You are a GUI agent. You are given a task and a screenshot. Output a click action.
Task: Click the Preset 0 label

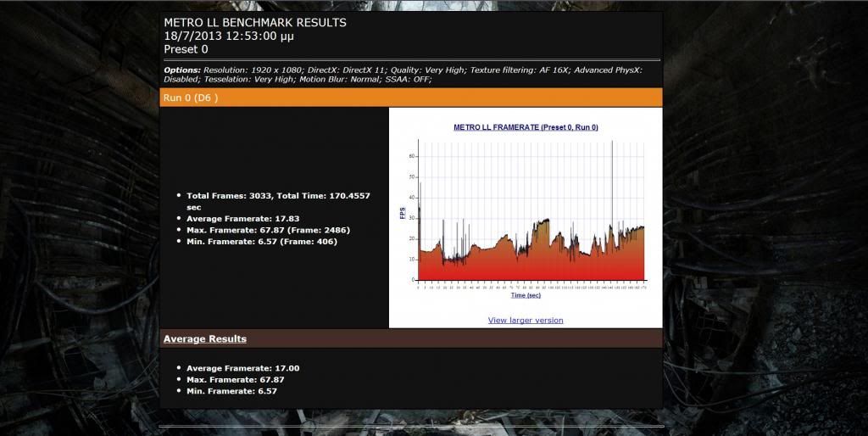186,49
